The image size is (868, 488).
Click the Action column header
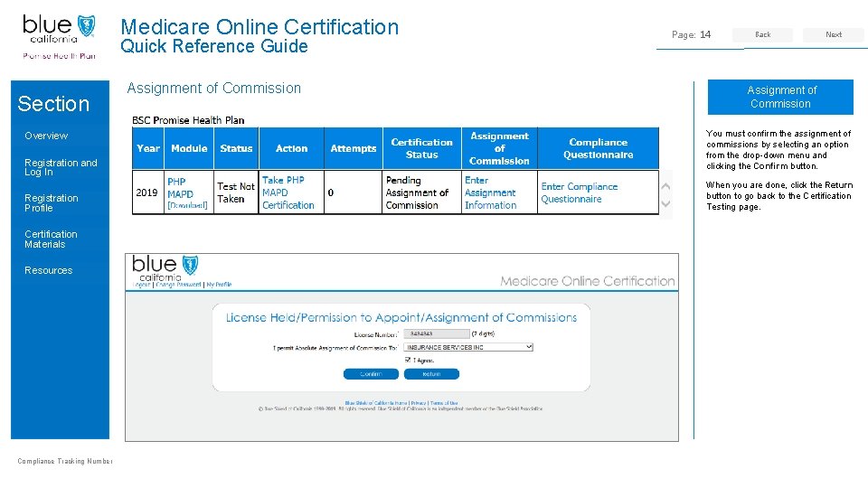pyautogui.click(x=291, y=148)
